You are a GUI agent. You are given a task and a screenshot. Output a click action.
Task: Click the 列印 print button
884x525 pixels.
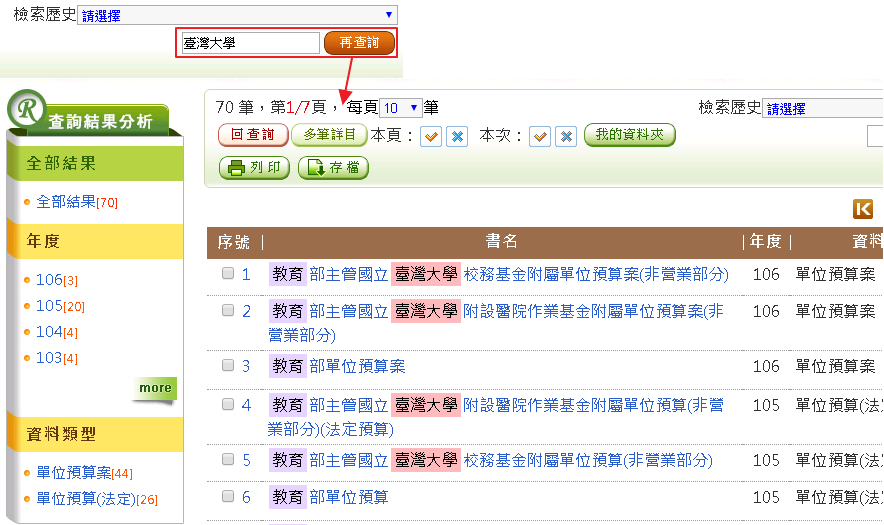tap(254, 167)
